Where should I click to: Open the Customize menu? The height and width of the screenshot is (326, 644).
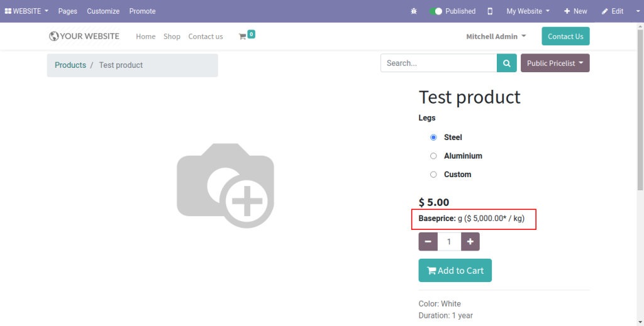click(x=103, y=11)
